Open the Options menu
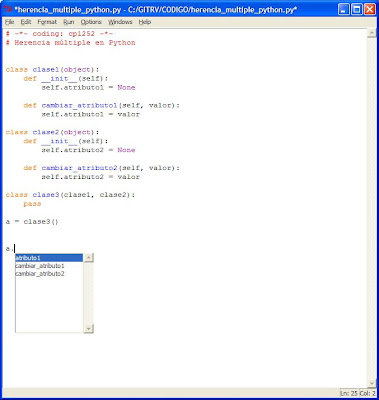379x400 pixels. coord(91,22)
